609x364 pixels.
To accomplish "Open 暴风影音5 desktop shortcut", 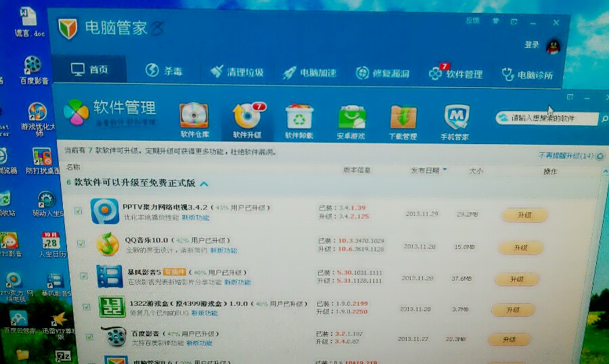I will [x=56, y=285].
